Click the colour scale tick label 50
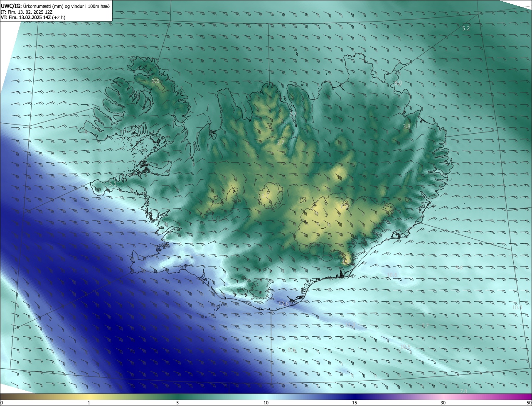 [529, 403]
